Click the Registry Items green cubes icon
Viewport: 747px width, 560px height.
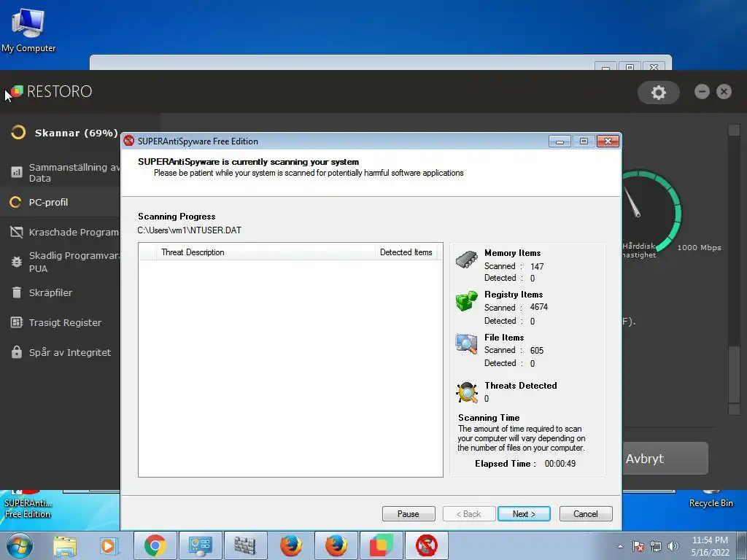[x=466, y=301]
